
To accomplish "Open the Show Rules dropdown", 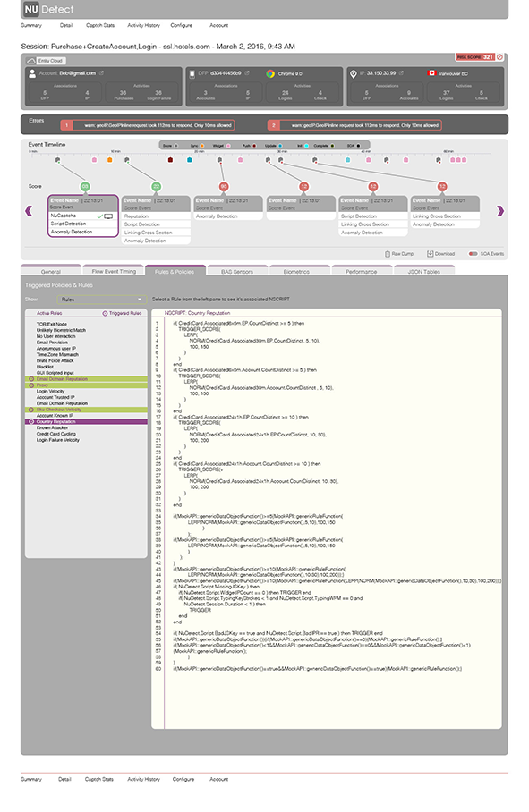I will coord(101,300).
